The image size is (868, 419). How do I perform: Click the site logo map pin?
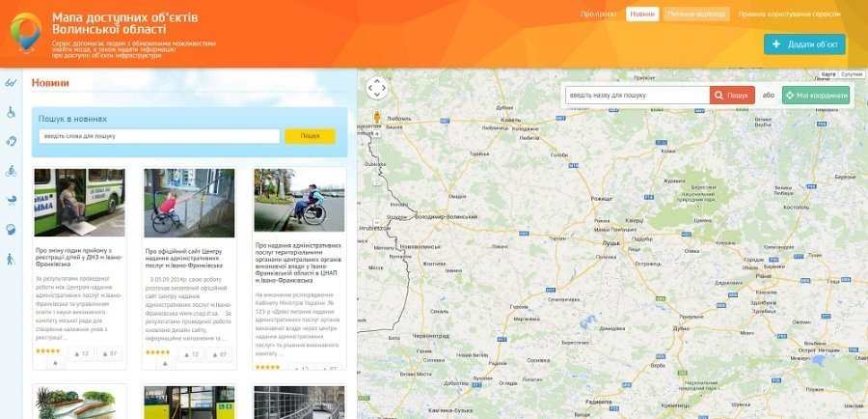[x=26, y=33]
